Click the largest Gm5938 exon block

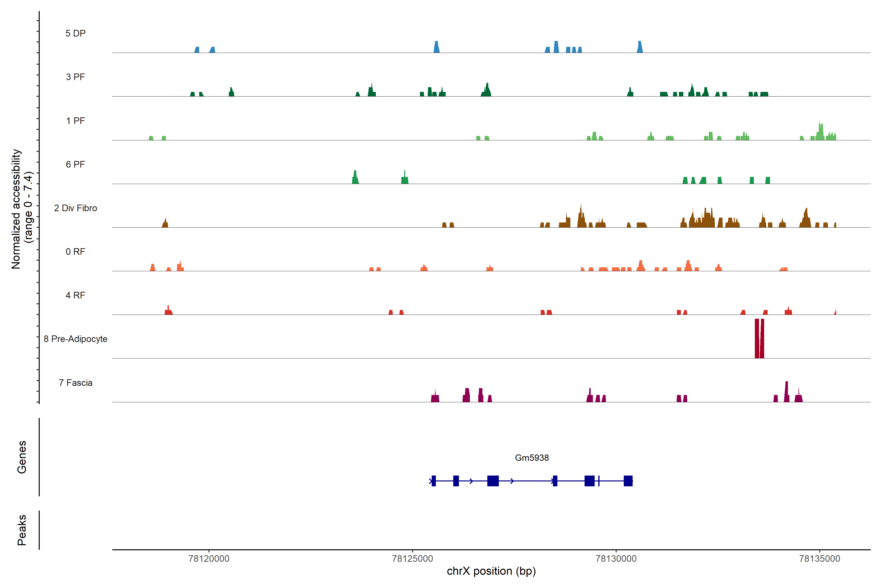click(493, 481)
